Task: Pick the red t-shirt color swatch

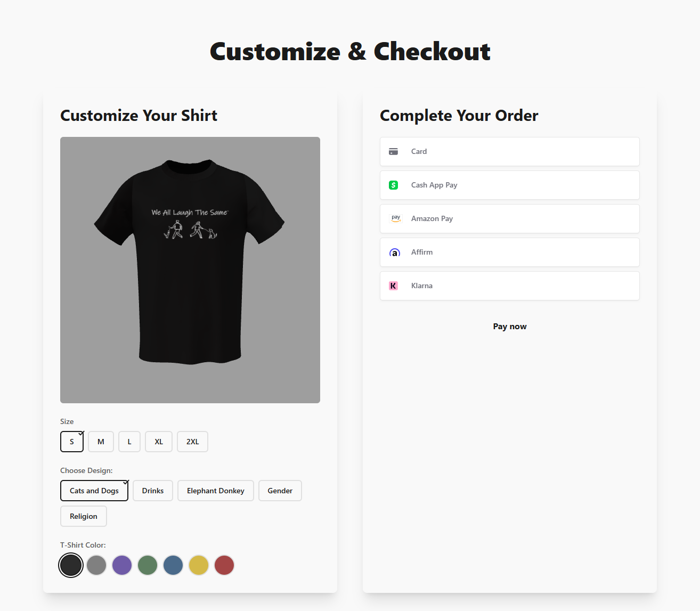Action: tap(224, 565)
